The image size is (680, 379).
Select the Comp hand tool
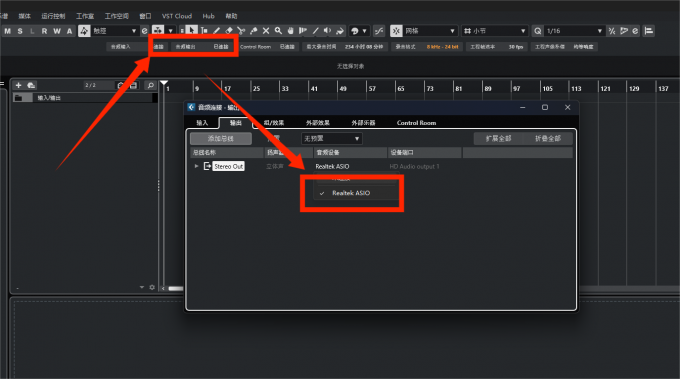(291, 31)
